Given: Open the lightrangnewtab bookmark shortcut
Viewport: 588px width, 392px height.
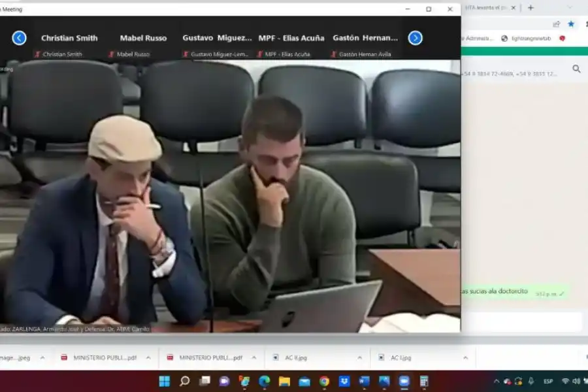Looking at the screenshot, I should coord(530,38).
